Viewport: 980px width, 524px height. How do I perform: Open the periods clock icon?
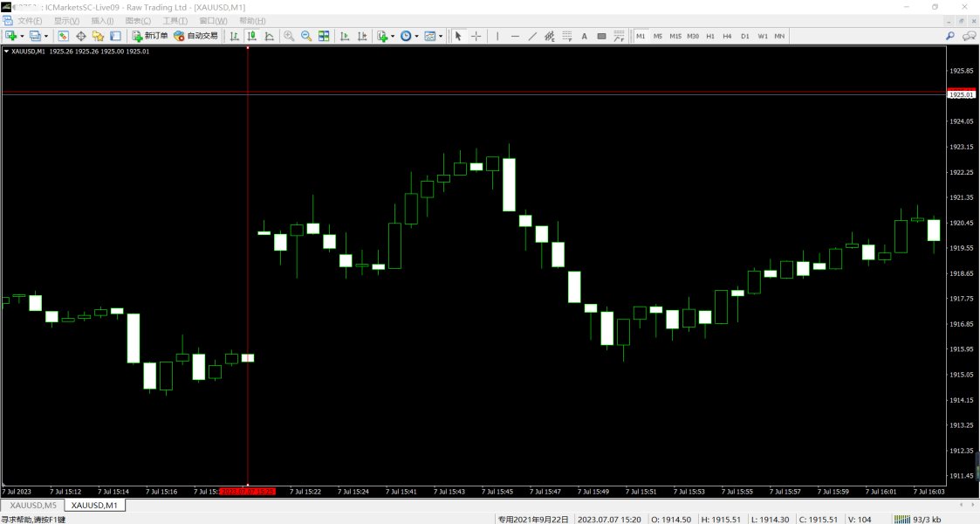coord(407,37)
